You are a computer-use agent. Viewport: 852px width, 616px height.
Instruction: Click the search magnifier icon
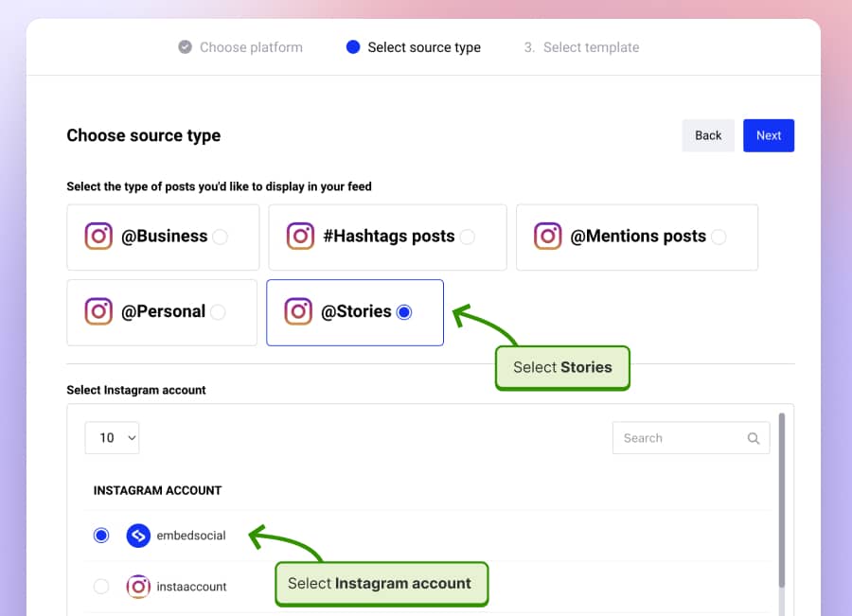[754, 438]
